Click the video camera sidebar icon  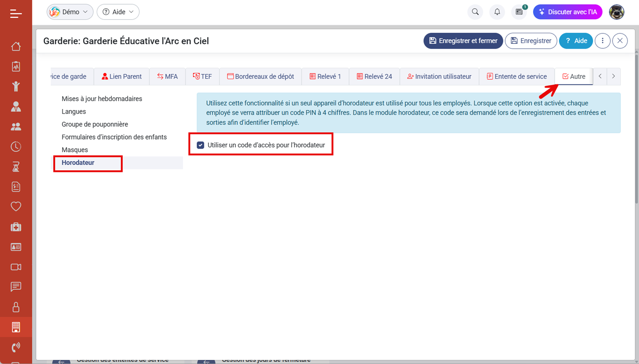(x=16, y=267)
